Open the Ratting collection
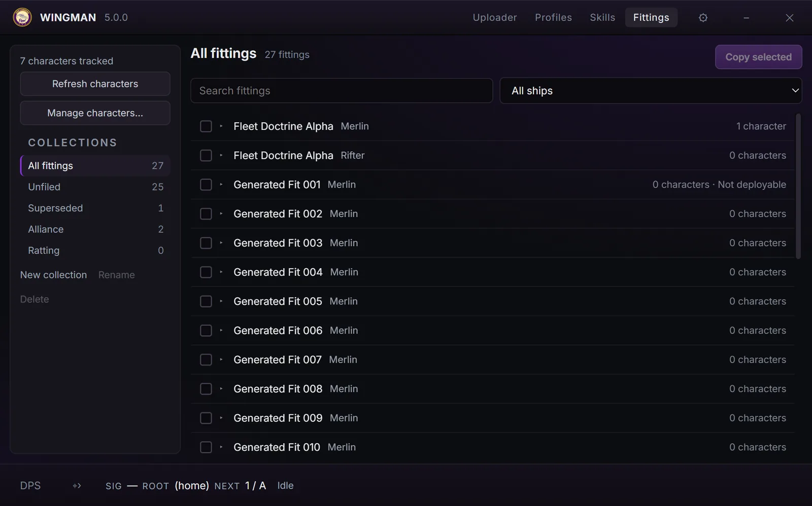The width and height of the screenshot is (812, 506). pyautogui.click(x=95, y=250)
